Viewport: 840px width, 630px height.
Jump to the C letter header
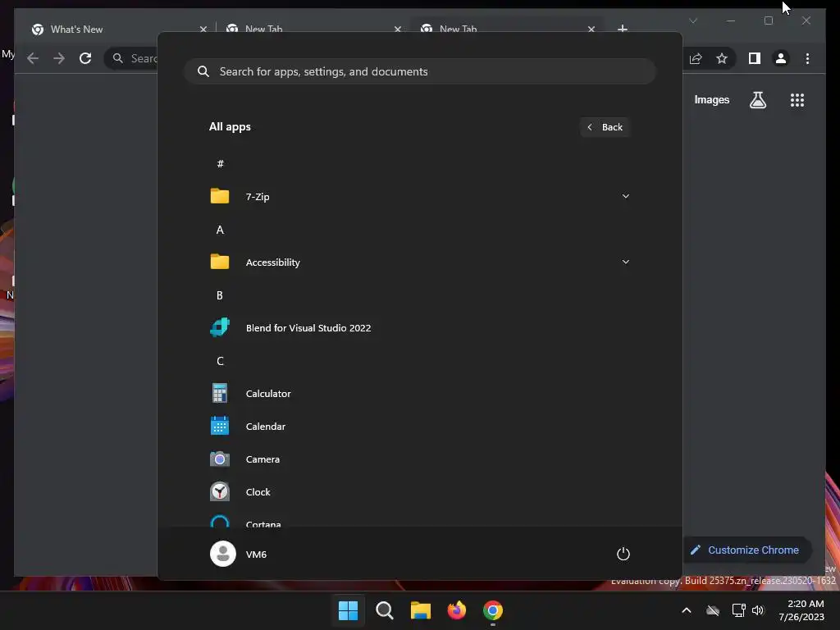[x=220, y=361]
